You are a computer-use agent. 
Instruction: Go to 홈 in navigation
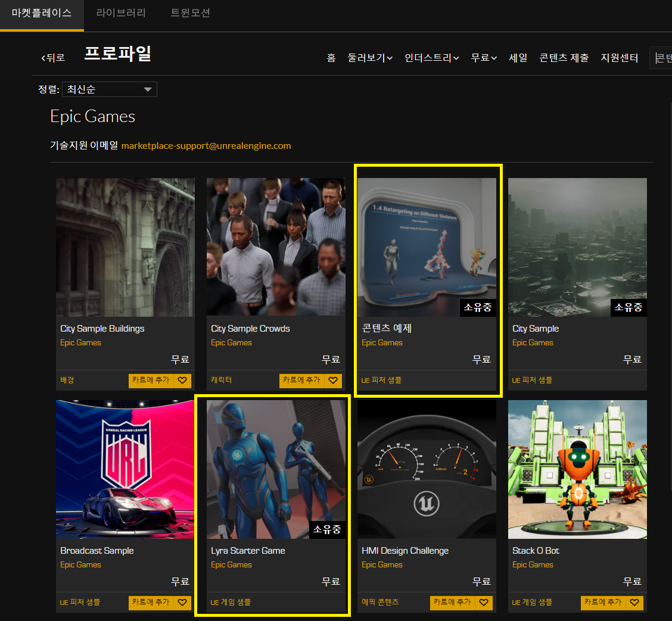point(331,58)
